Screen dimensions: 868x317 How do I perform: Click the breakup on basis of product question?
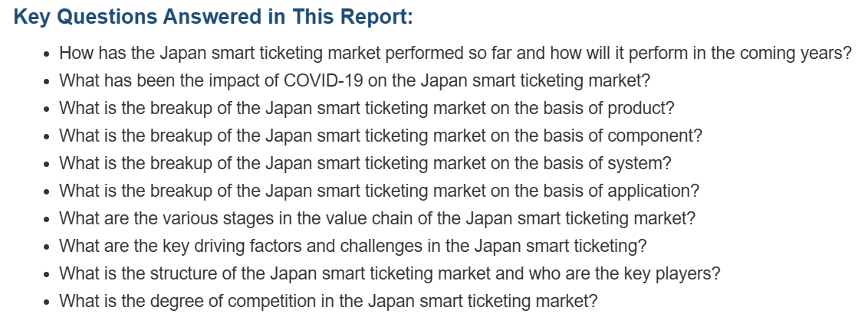[x=367, y=109]
